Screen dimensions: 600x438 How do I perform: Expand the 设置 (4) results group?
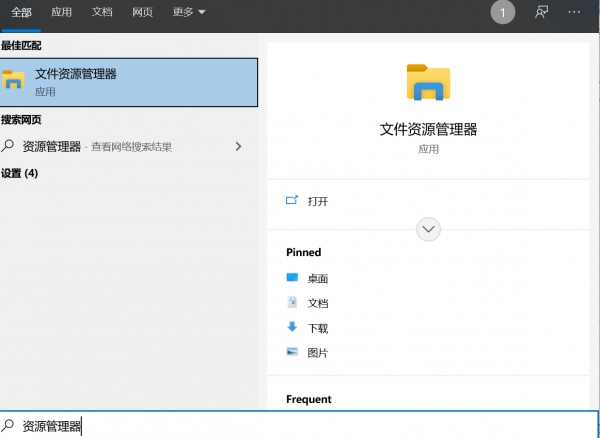[x=19, y=173]
